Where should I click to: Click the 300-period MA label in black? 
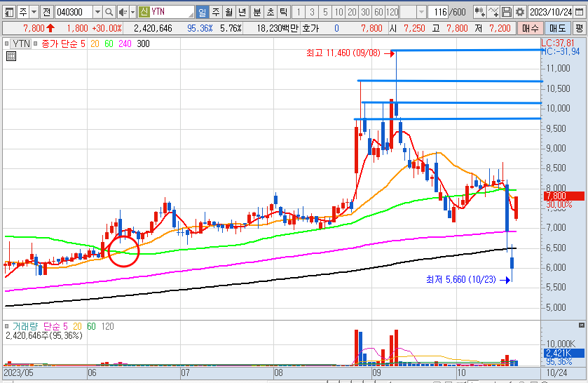(143, 44)
